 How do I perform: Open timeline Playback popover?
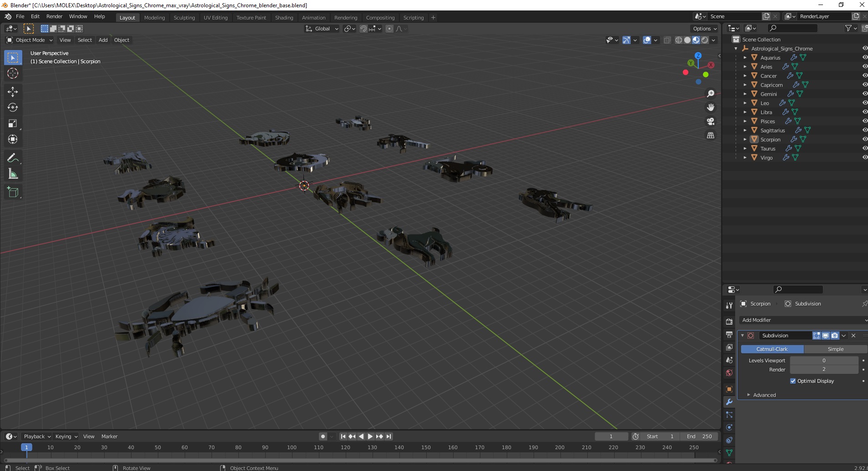point(37,436)
